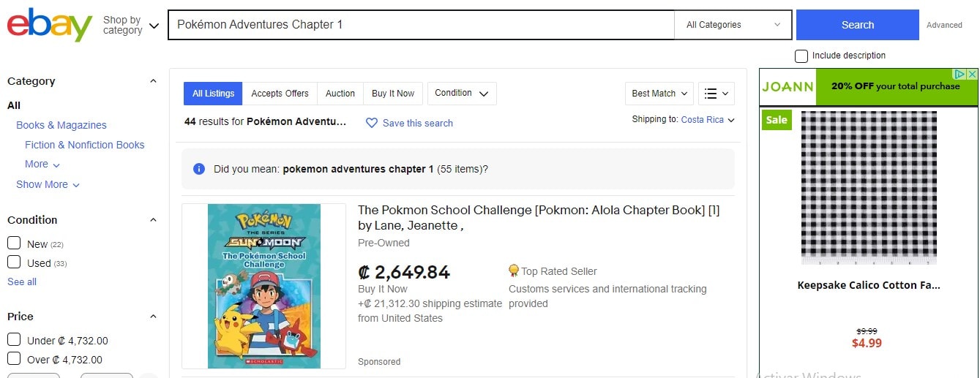Screen dimensions: 980x378
Task: Tick the Under ₡4,732.00 price checkbox
Action: (14, 340)
